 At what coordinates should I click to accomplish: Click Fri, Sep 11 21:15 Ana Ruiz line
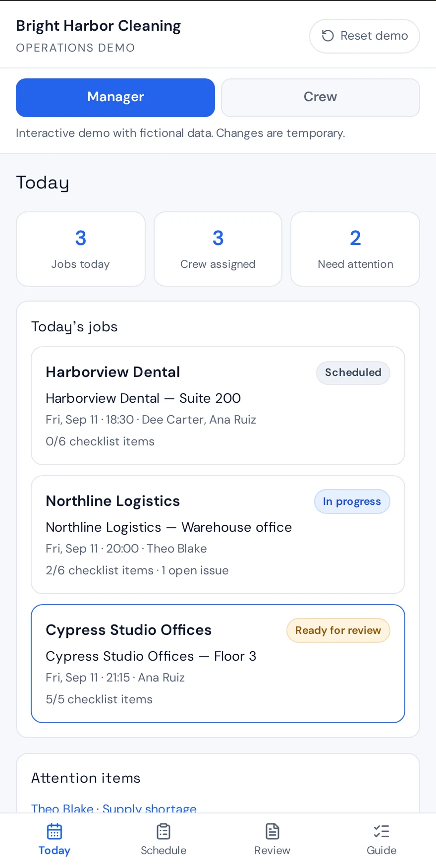115,678
